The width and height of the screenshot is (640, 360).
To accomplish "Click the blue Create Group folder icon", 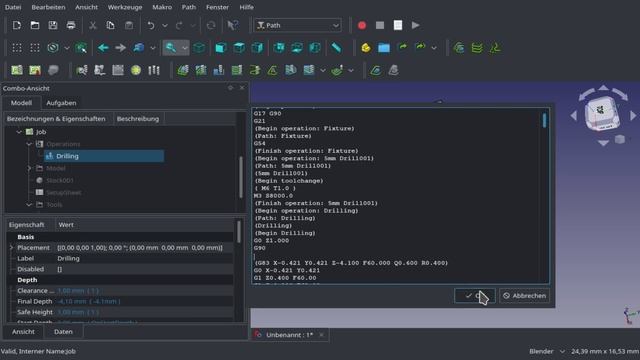I will point(384,48).
